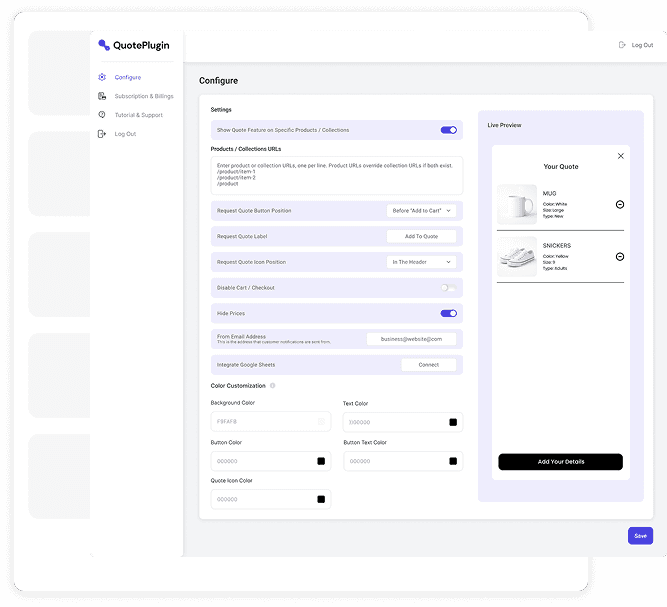Click the Settings section label
The height and width of the screenshot is (607, 667).
click(221, 110)
